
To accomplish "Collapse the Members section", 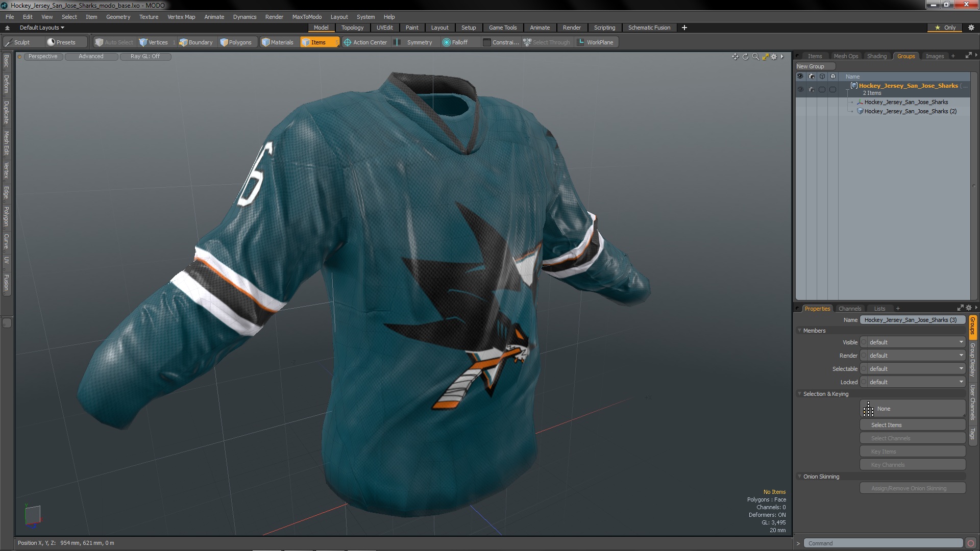I will coord(800,331).
